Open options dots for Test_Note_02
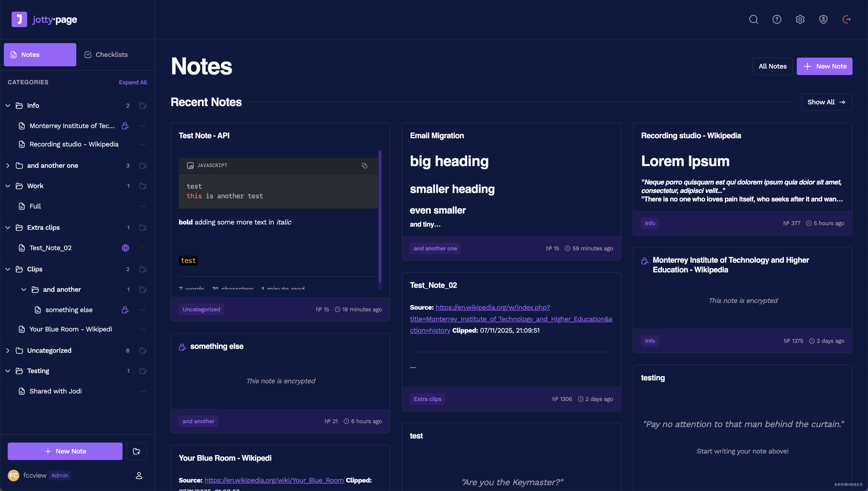This screenshot has width=868, height=491. (143, 248)
